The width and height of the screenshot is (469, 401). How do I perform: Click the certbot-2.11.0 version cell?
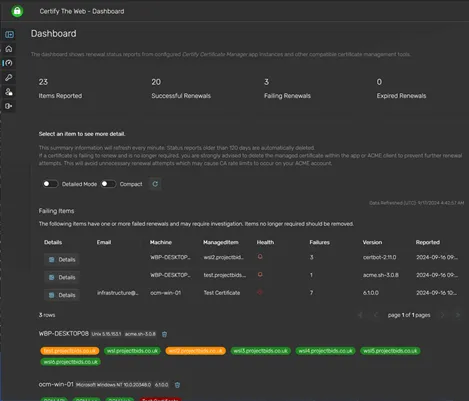(380, 257)
